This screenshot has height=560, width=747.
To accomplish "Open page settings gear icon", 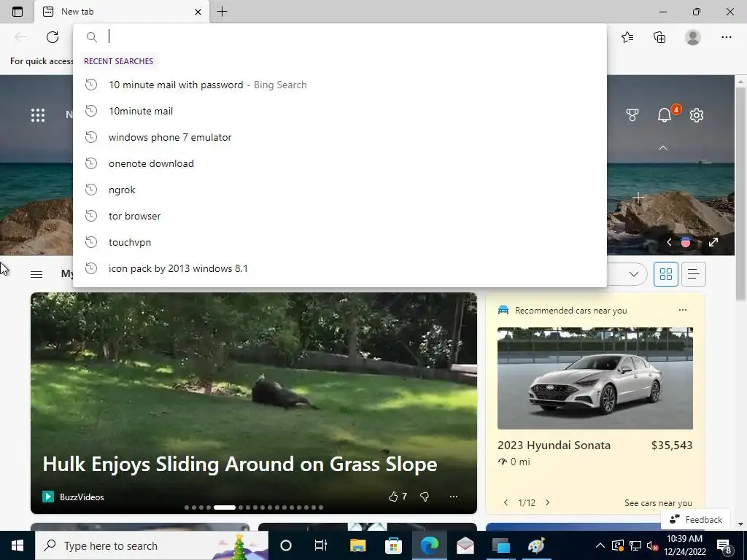I will (697, 114).
